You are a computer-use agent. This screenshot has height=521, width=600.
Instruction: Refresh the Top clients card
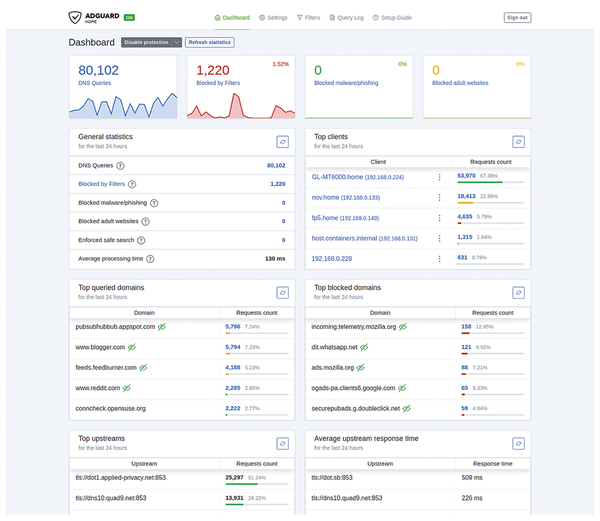click(518, 143)
